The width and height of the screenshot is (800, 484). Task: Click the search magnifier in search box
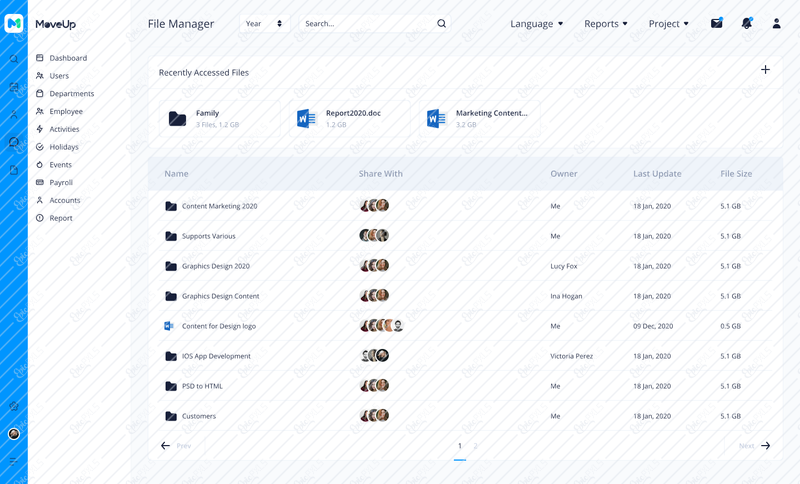(x=441, y=23)
